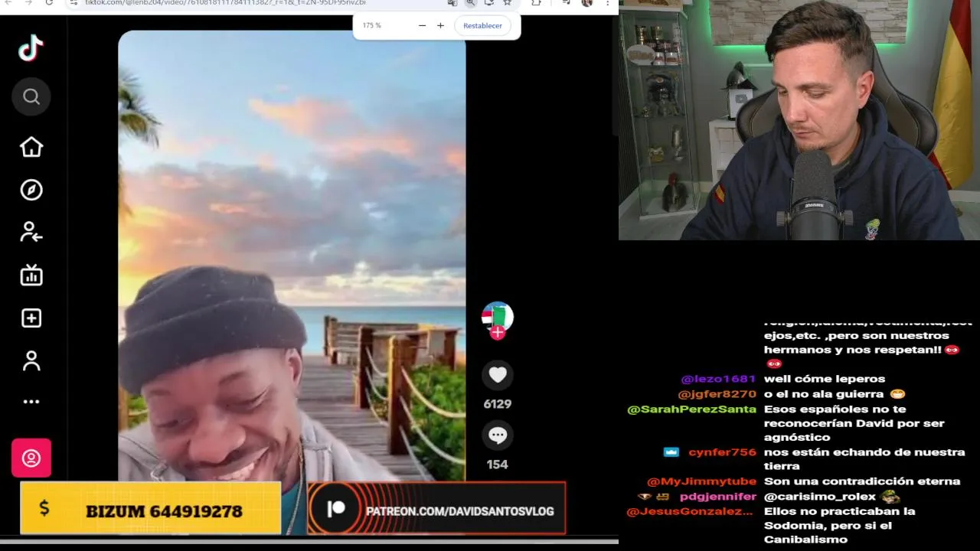This screenshot has width=980, height=551.
Task: Open the LIVE section icon
Action: click(x=31, y=275)
